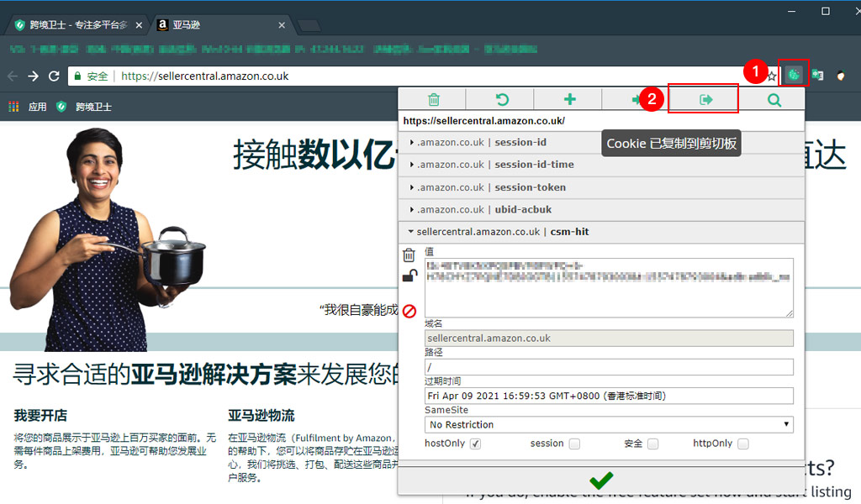This screenshot has width=861, height=504.
Task: Collapse the csm-hit cookie row
Action: [601, 232]
